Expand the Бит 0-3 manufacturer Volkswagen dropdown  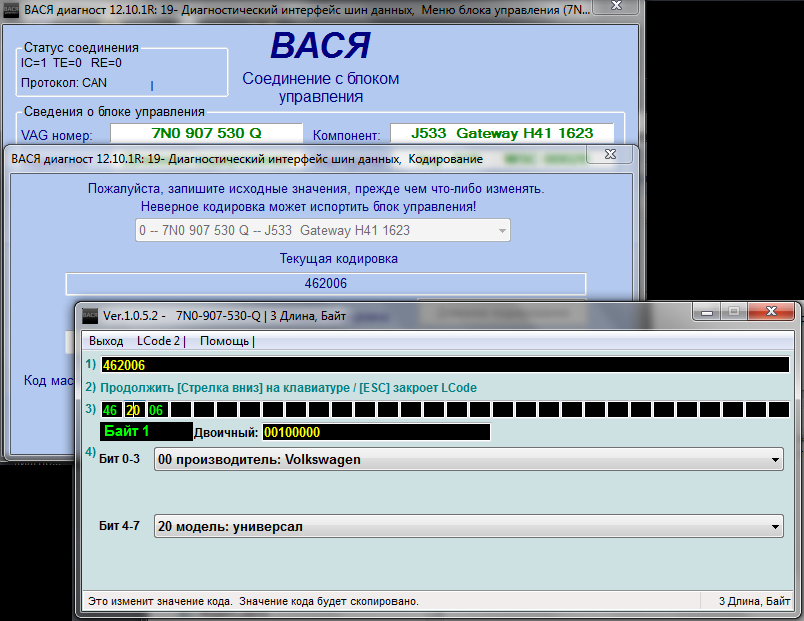point(468,459)
